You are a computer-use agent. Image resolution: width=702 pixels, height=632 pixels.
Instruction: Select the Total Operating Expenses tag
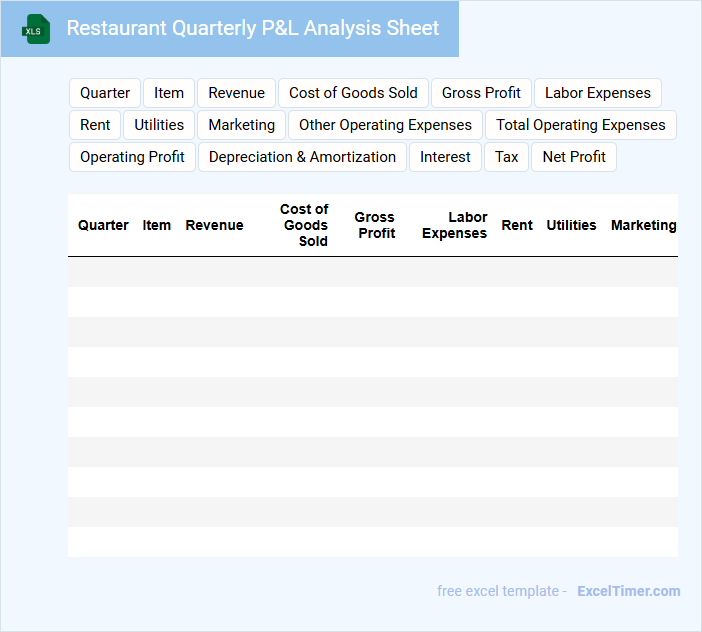[x=580, y=125]
